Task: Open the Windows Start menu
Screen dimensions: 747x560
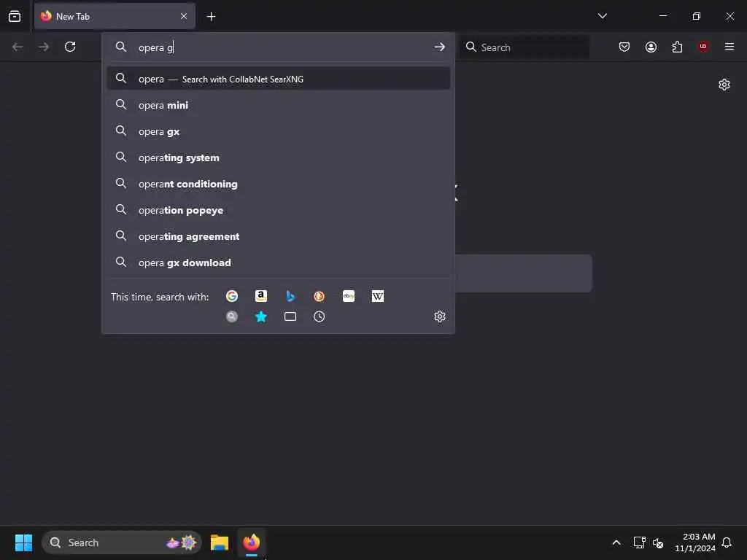Action: [x=23, y=542]
